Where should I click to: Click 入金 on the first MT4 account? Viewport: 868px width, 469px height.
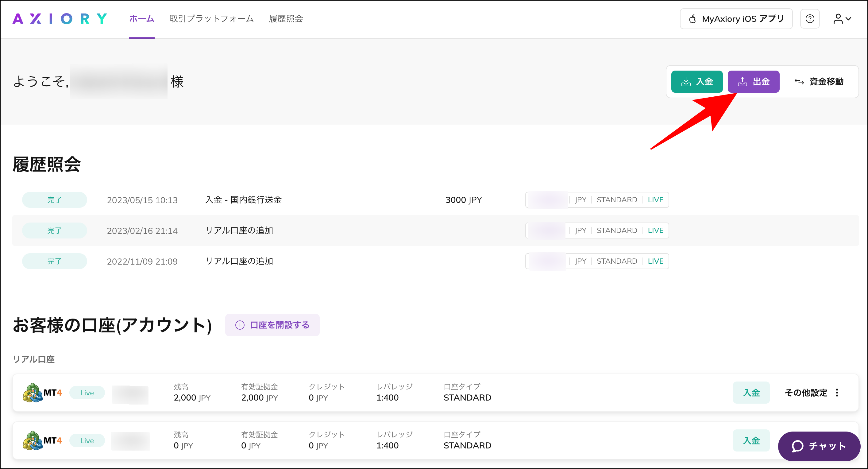751,392
